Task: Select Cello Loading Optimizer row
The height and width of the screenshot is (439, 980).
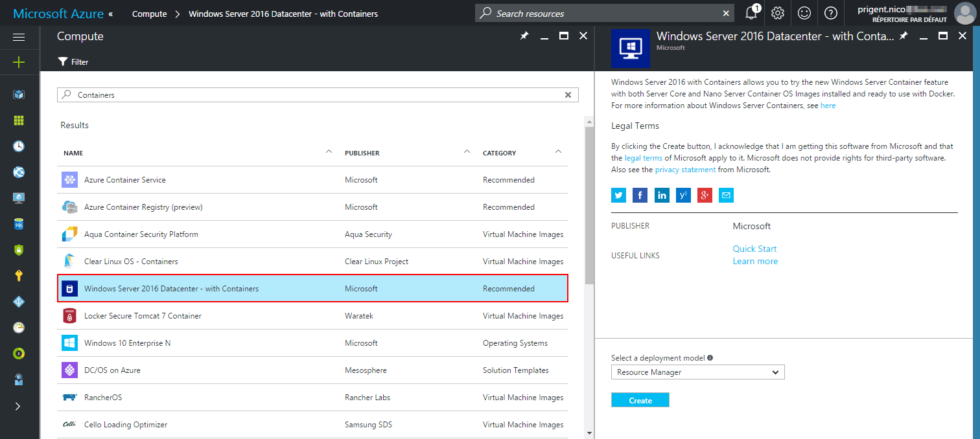Action: (312, 424)
